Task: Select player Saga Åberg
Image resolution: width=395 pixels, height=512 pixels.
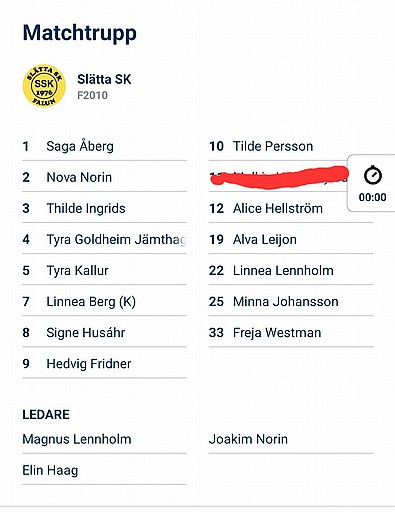Action: [104, 146]
